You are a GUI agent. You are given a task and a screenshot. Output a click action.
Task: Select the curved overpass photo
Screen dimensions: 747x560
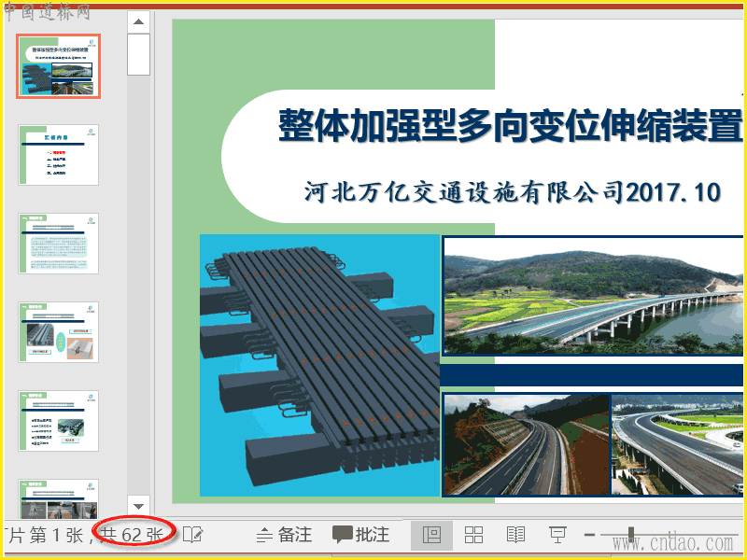(x=678, y=444)
